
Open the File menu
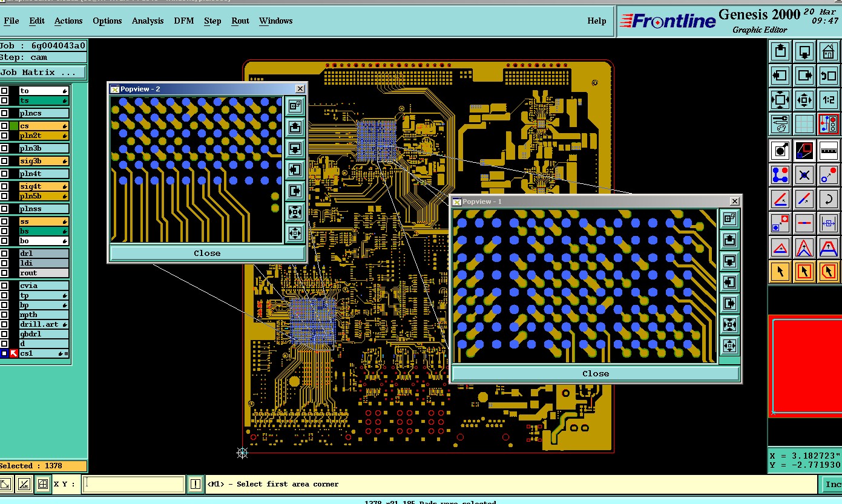tap(12, 21)
